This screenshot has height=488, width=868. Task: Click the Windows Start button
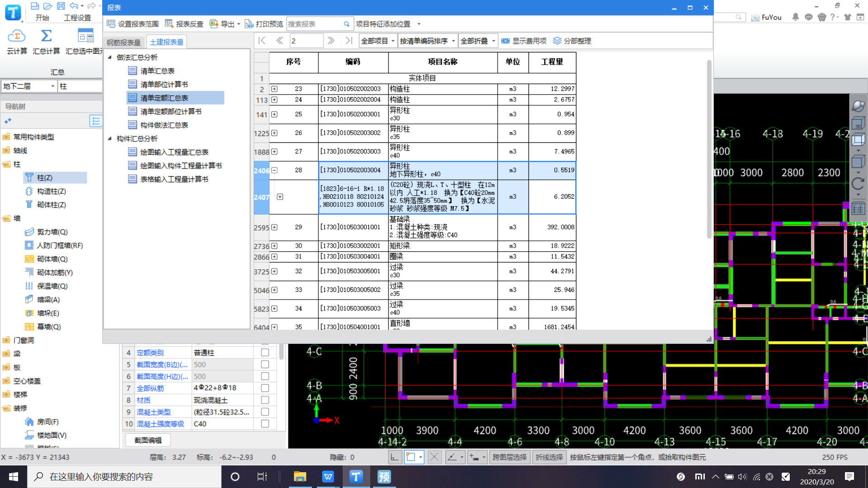tap(14, 477)
